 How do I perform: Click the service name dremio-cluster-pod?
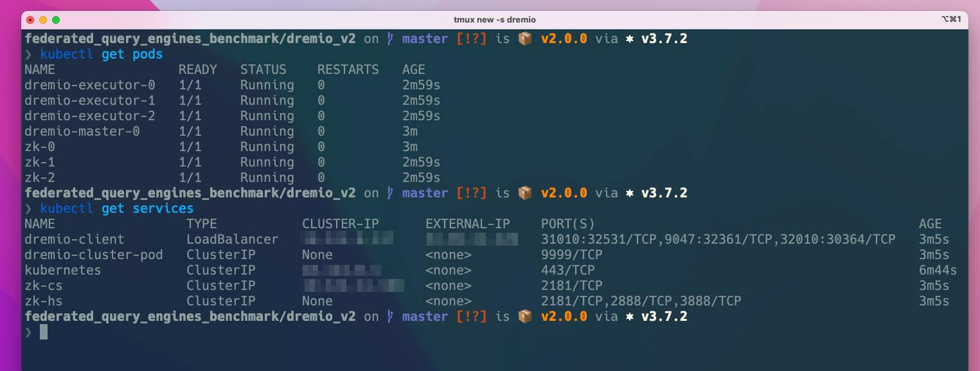point(94,255)
